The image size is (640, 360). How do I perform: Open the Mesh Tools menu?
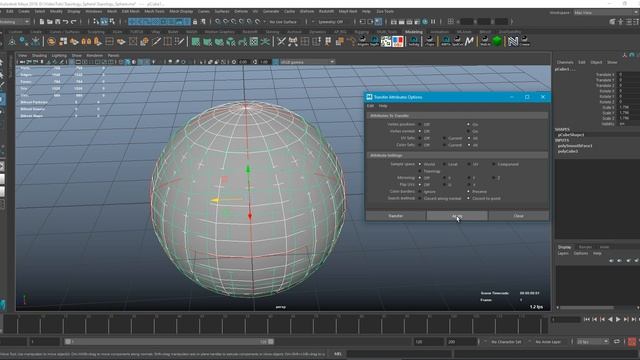pyautogui.click(x=154, y=11)
